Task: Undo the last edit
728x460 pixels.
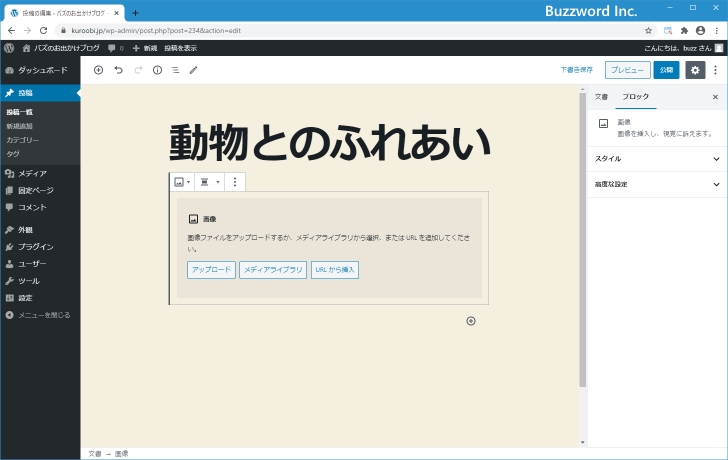Action: pyautogui.click(x=118, y=70)
